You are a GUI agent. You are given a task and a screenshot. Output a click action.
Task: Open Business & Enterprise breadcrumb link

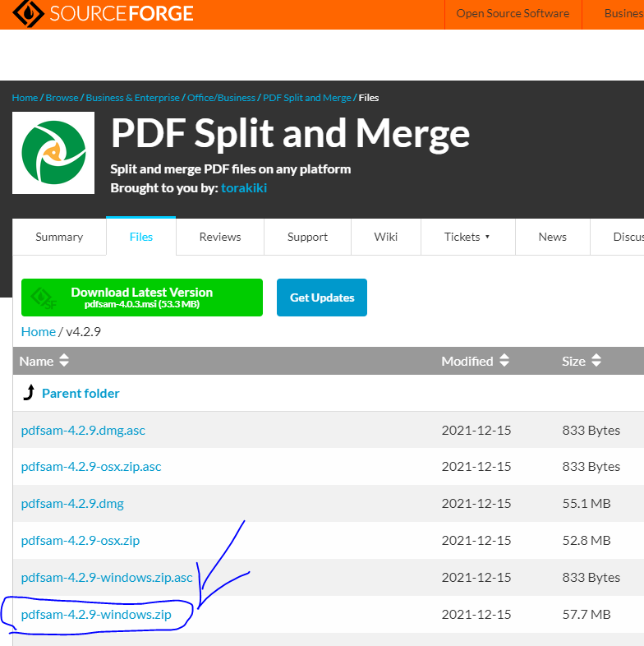(x=132, y=98)
